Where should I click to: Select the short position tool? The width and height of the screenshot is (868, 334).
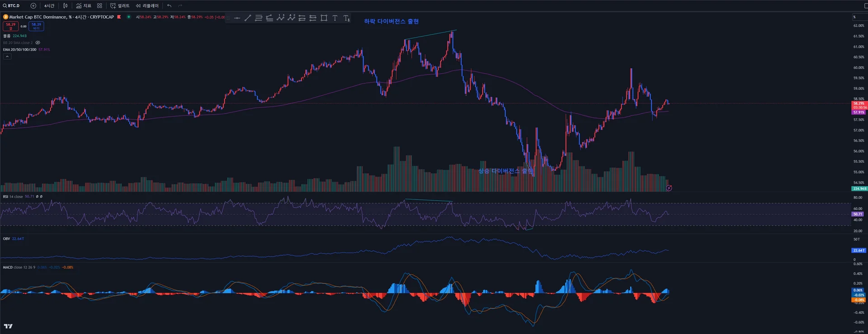pos(313,18)
